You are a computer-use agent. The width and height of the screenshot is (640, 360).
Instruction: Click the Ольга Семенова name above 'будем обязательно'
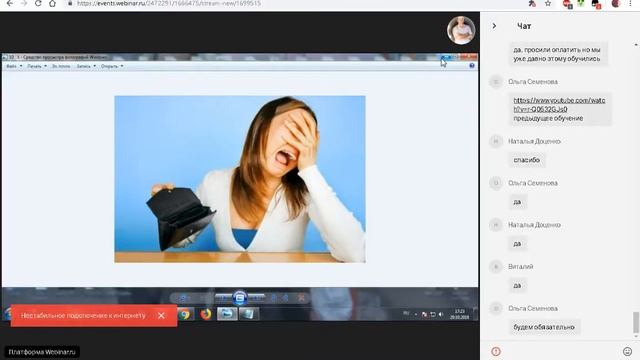click(x=533, y=308)
